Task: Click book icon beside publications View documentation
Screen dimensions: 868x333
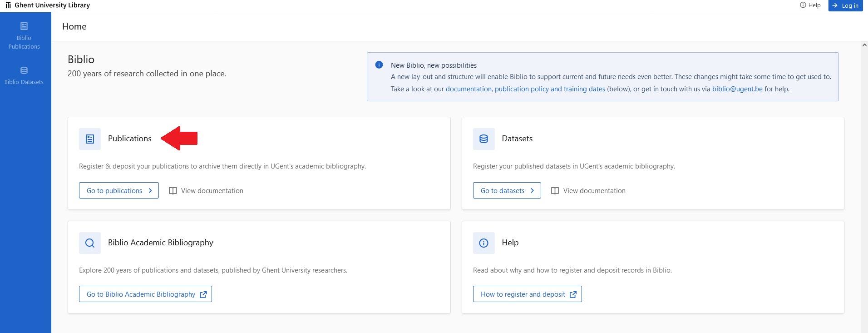Action: [x=173, y=191]
